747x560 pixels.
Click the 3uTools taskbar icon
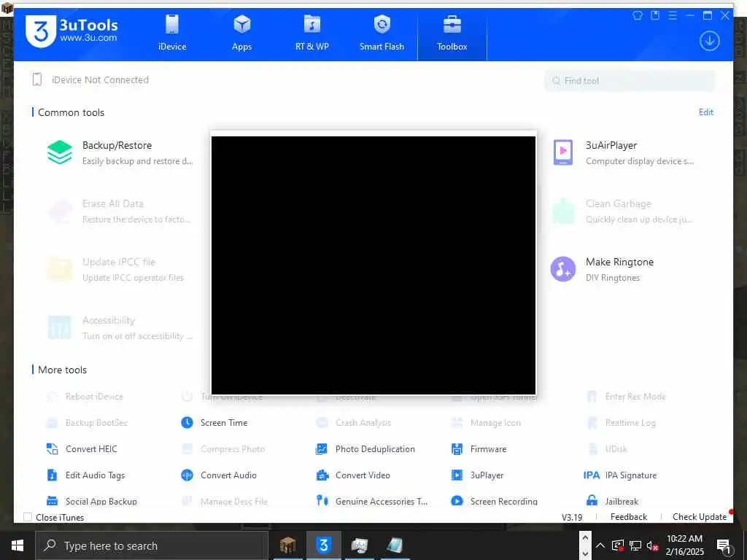pyautogui.click(x=323, y=545)
